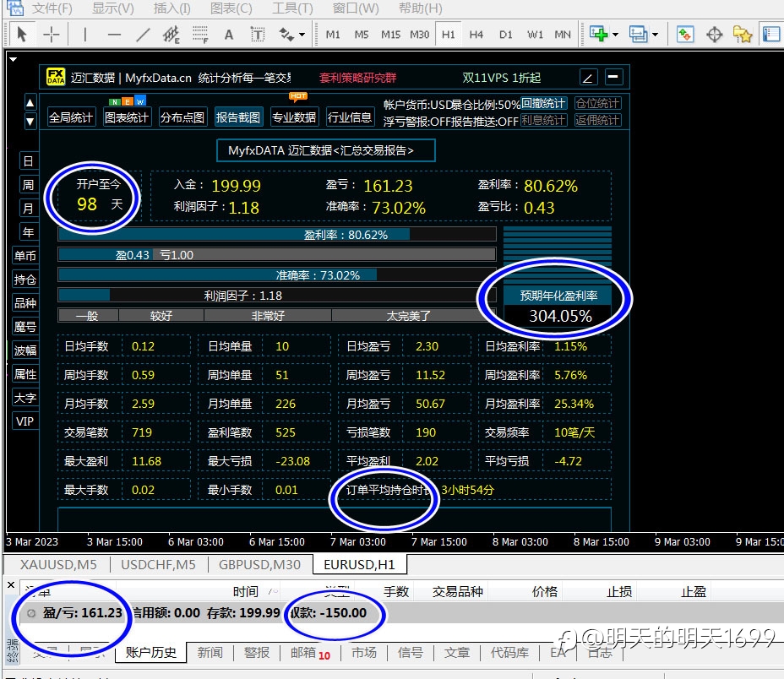Switch to the XAUUSD,M5 chart tab
784x679 pixels.
[x=58, y=564]
